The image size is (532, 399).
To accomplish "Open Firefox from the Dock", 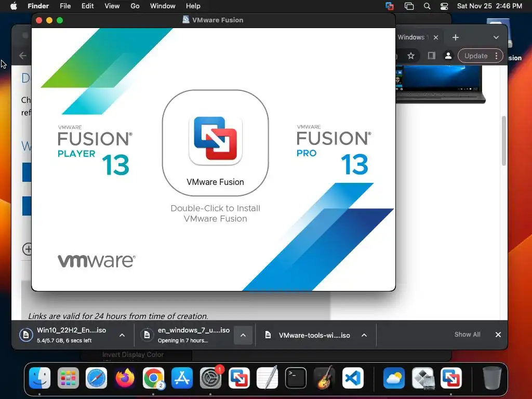I will point(125,378).
